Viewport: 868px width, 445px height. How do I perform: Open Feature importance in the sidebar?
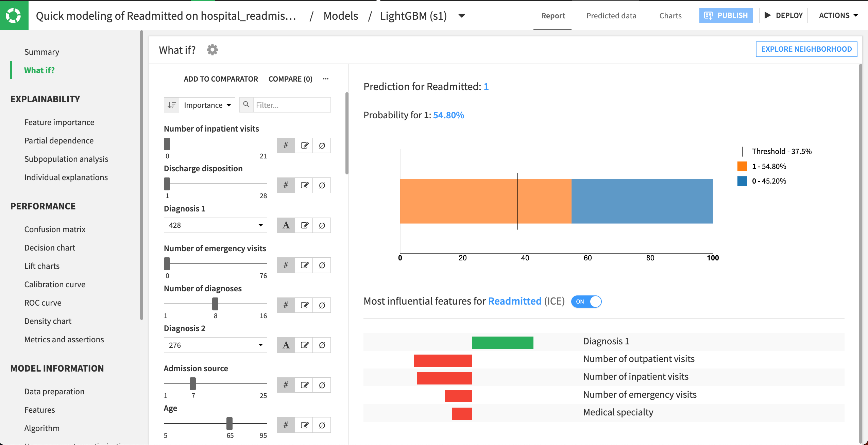[x=59, y=122]
